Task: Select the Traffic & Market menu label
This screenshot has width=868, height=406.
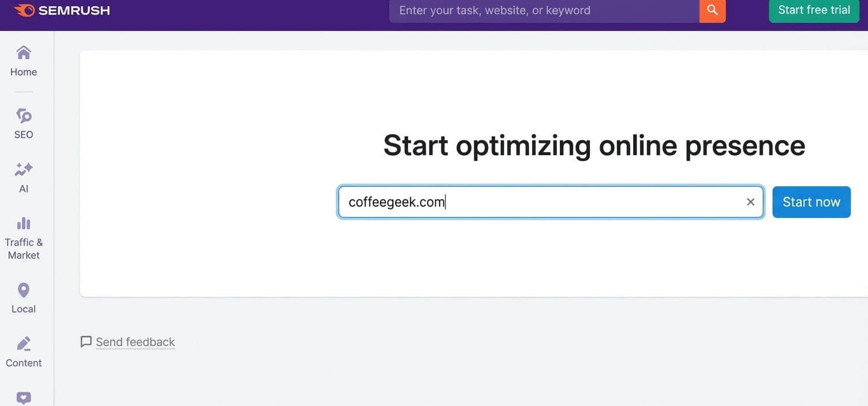Action: click(x=24, y=249)
